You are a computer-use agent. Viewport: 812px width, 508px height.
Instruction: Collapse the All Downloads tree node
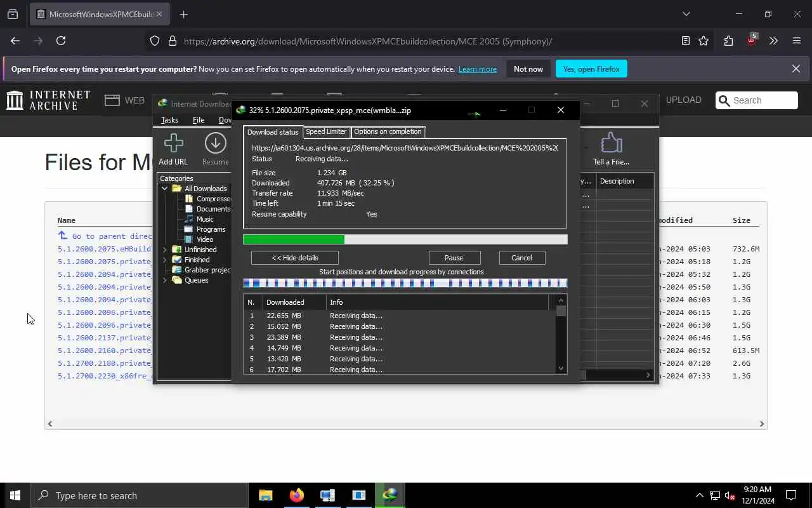[165, 189]
